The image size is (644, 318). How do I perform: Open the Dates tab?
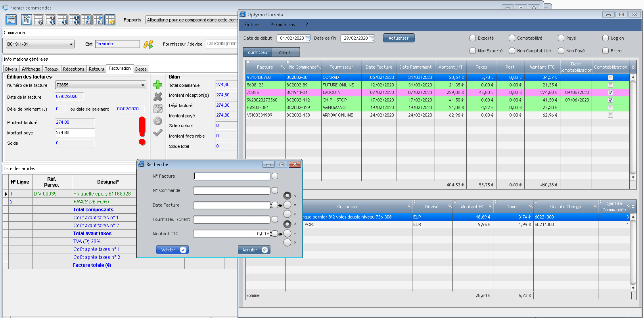[x=141, y=69]
